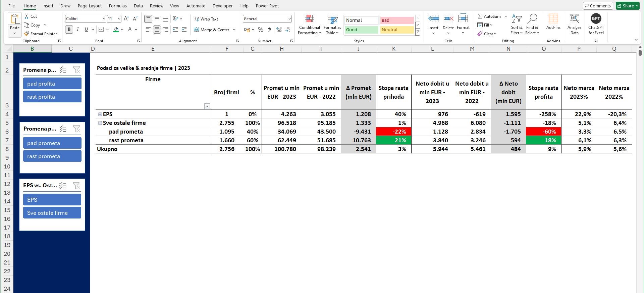This screenshot has height=293, width=644.
Task: Click the Format Painter icon
Action: (27, 34)
